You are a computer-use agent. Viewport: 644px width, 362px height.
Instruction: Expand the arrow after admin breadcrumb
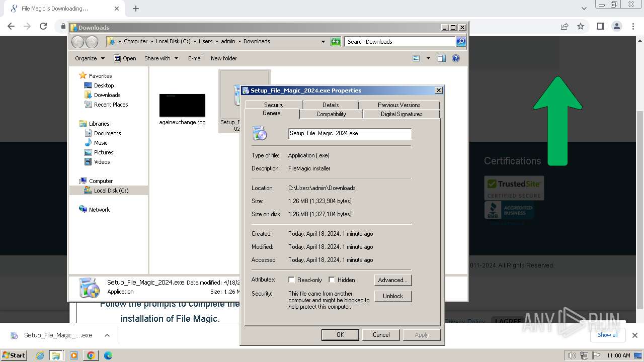pyautogui.click(x=239, y=42)
